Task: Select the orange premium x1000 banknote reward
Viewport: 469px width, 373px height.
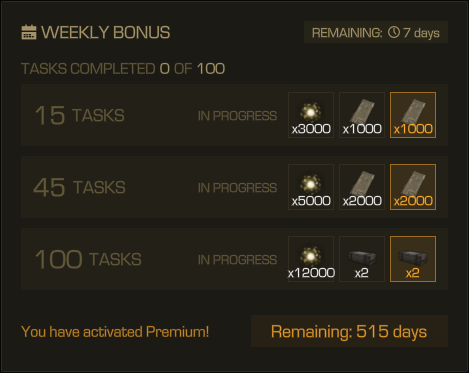Action: [x=413, y=115]
